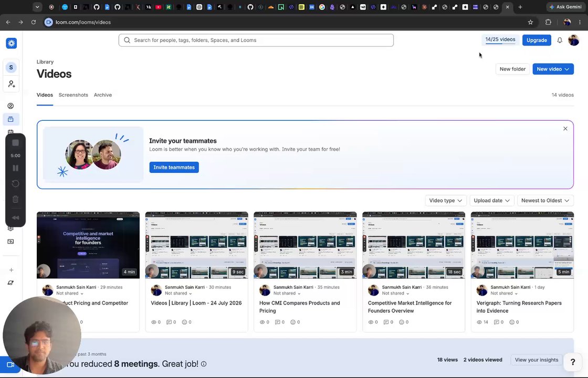Click View your insights button
The width and height of the screenshot is (588, 378).
536,360
